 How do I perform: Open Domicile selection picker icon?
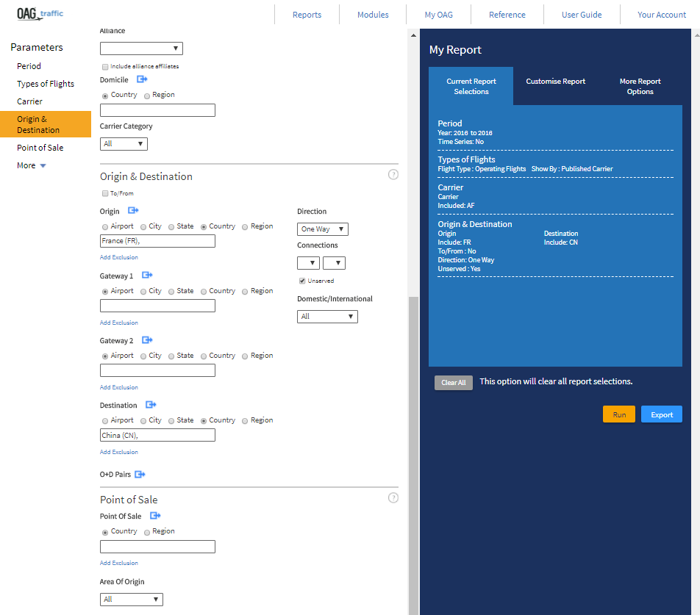(142, 79)
